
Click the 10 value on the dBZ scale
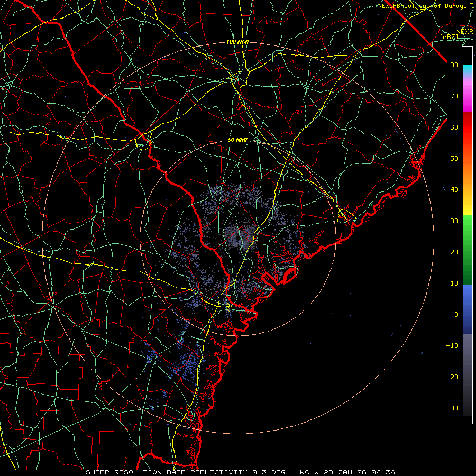[x=454, y=283]
